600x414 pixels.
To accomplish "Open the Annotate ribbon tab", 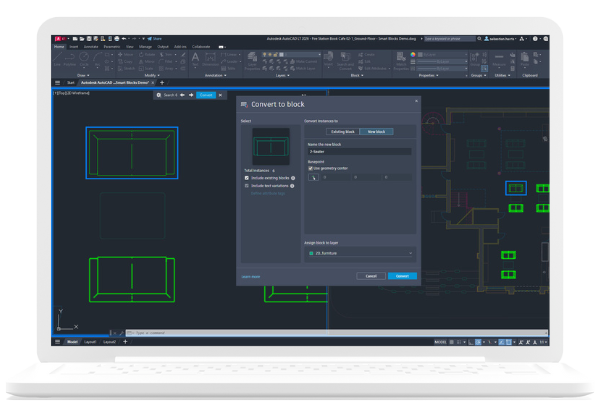I will pos(91,47).
